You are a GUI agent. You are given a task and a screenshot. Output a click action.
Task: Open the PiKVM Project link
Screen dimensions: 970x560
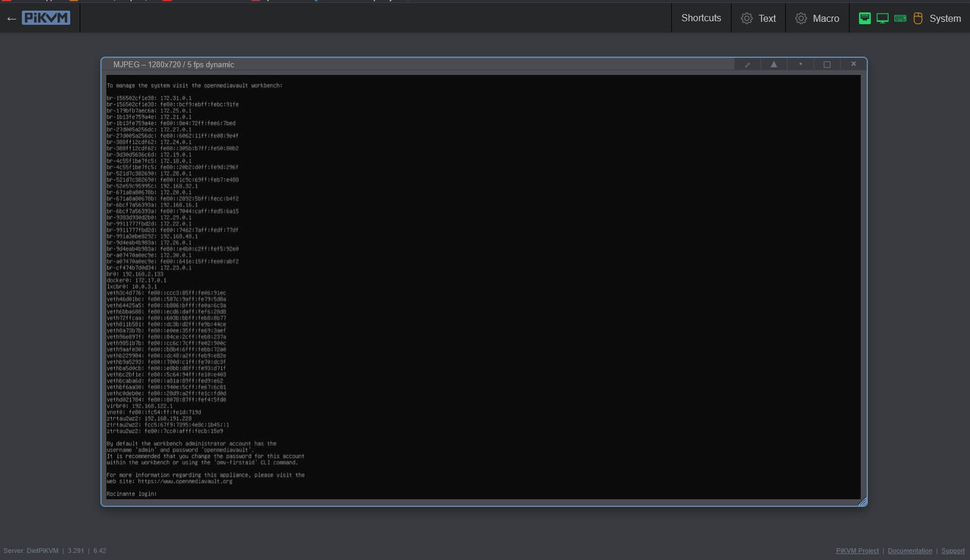coord(857,551)
